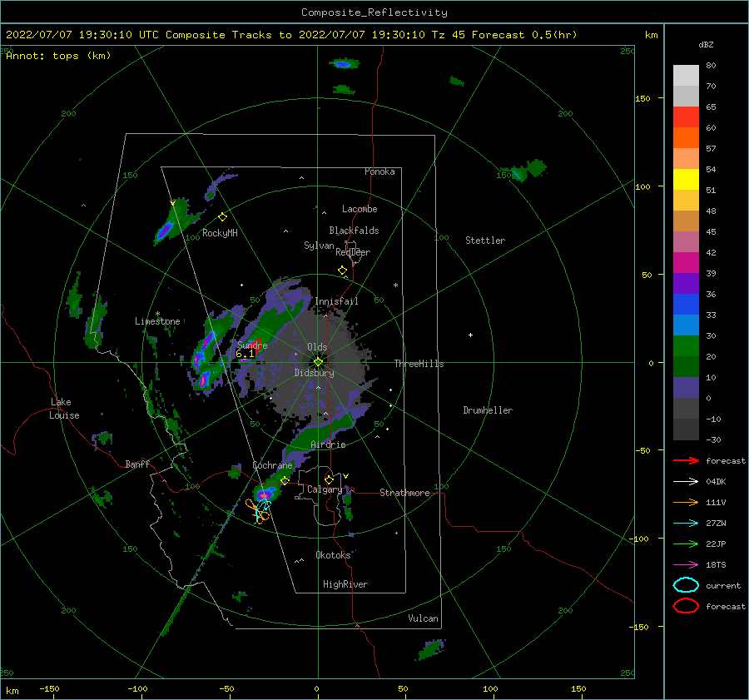Click the ThreeHills label
This screenshot has height=700, width=749.
pyautogui.click(x=419, y=364)
